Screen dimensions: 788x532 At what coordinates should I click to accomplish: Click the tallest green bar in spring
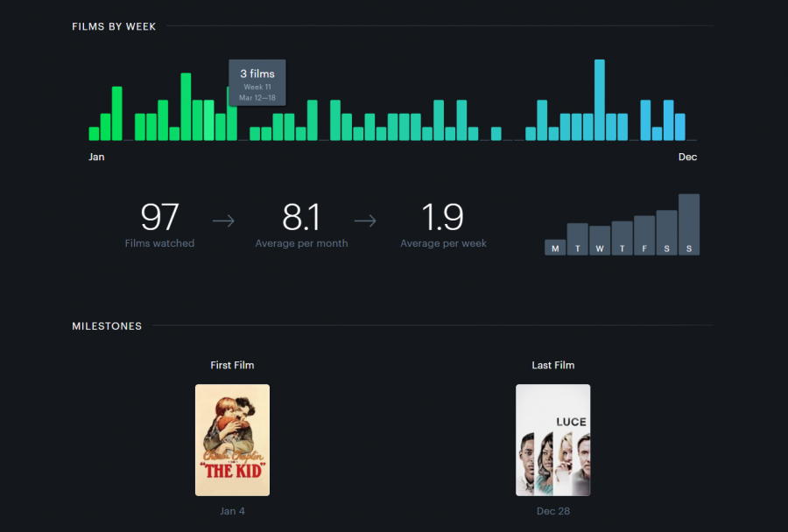[184, 105]
